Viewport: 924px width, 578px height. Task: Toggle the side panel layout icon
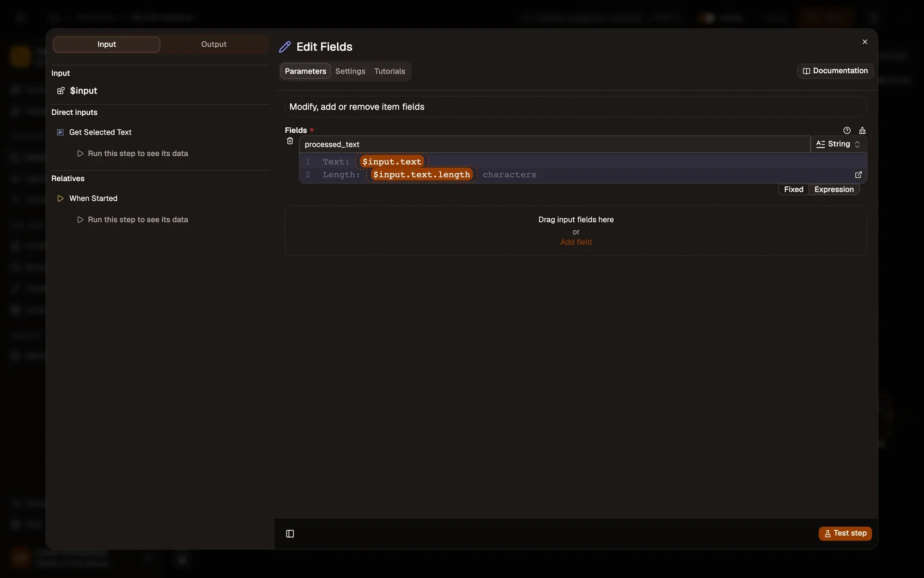click(290, 534)
